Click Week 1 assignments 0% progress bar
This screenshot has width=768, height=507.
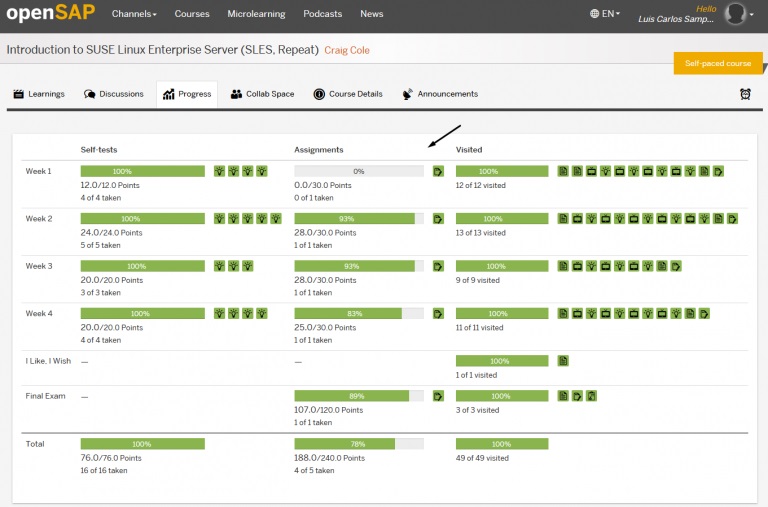(x=359, y=171)
